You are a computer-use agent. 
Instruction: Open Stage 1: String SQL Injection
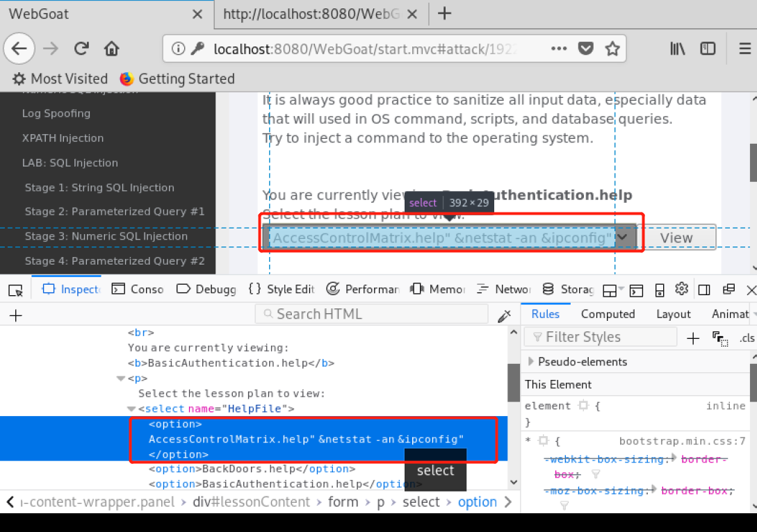pyautogui.click(x=99, y=188)
